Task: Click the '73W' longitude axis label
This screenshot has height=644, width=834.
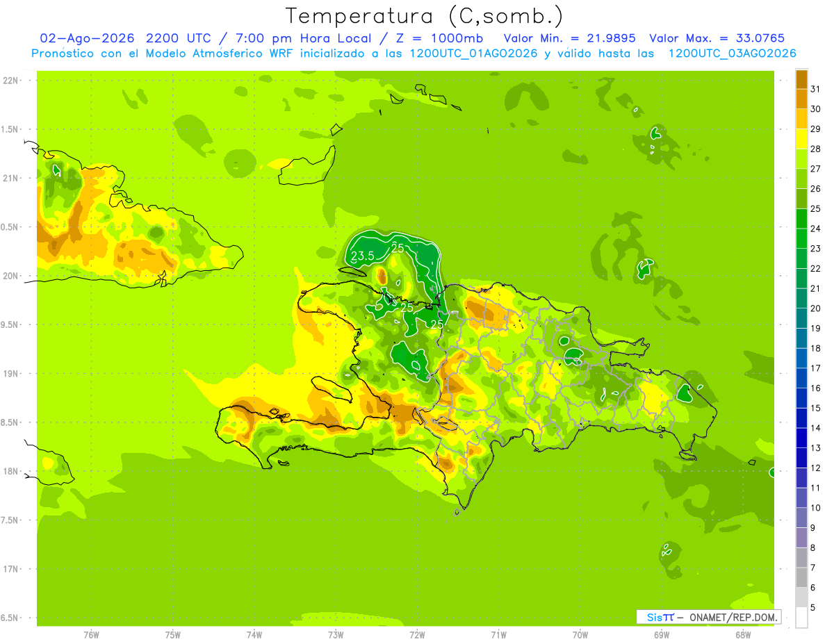Action: pos(336,635)
